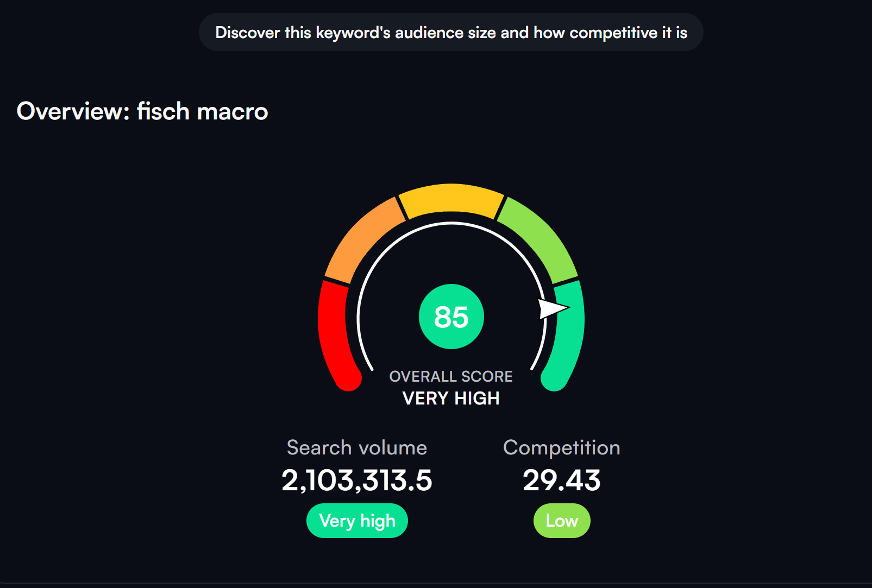Click the white gauge needle pointer

[x=554, y=308]
